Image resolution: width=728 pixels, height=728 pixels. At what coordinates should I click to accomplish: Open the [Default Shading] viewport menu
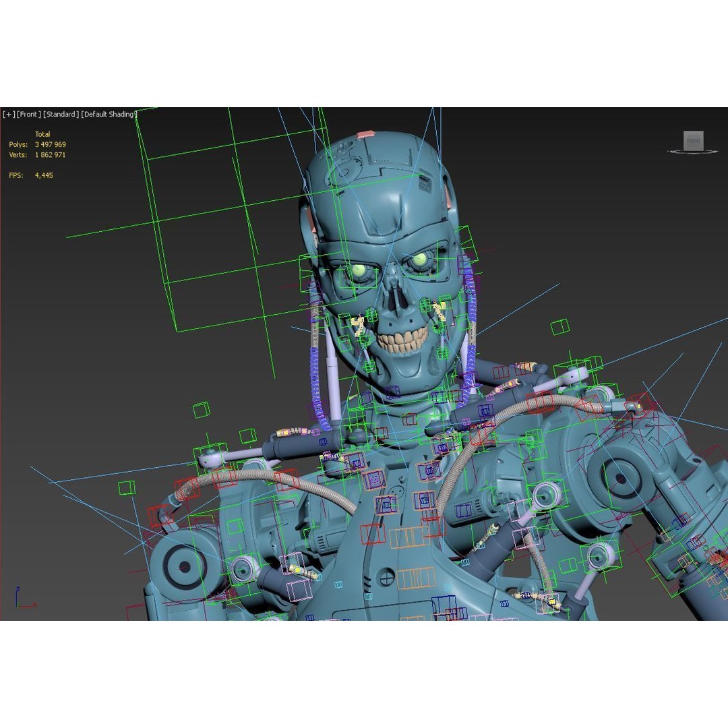tap(109, 114)
